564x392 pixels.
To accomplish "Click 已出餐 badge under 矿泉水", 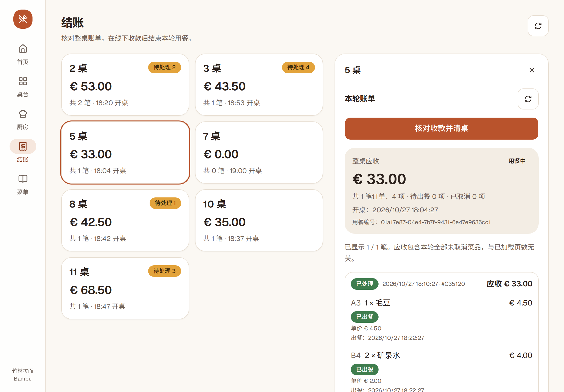I will [364, 369].
